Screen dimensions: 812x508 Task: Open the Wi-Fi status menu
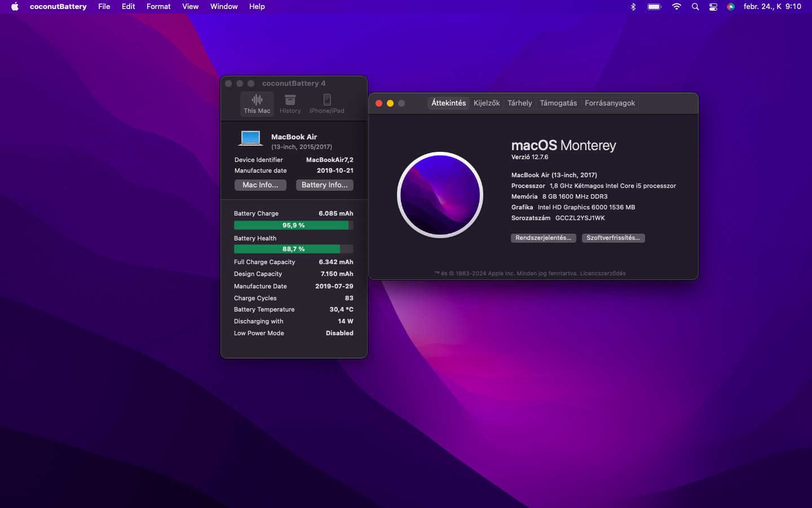677,7
